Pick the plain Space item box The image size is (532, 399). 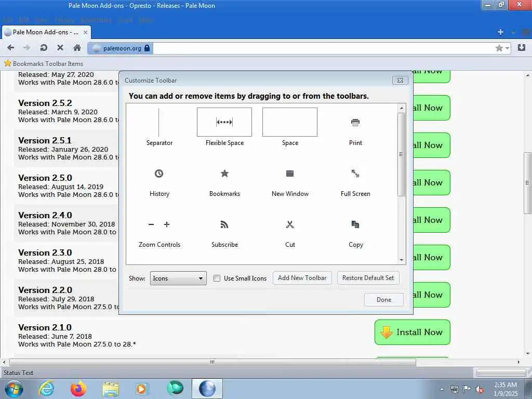tap(290, 122)
